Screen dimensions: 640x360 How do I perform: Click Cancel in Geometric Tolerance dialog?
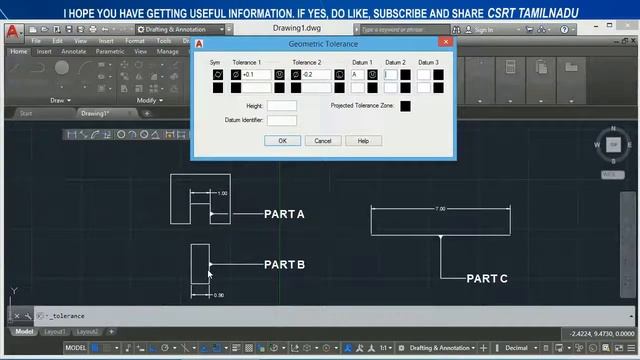click(x=323, y=141)
